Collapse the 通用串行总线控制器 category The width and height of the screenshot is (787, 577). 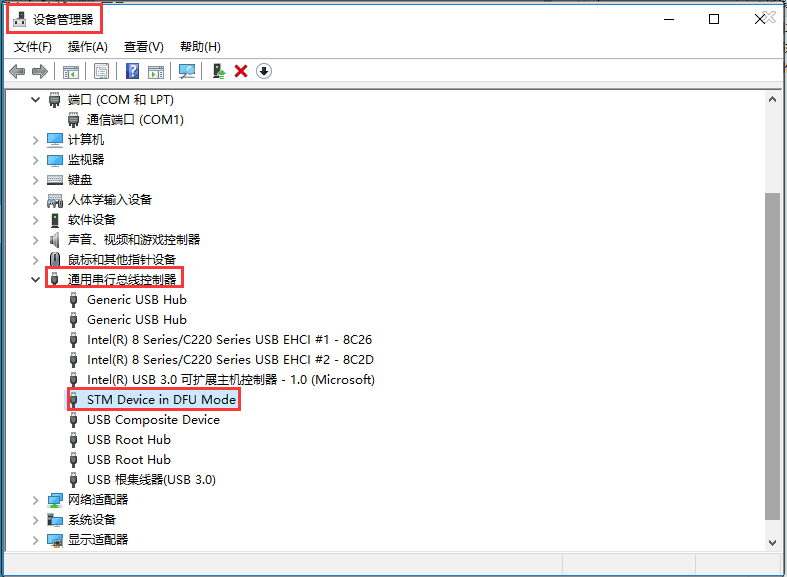37,280
